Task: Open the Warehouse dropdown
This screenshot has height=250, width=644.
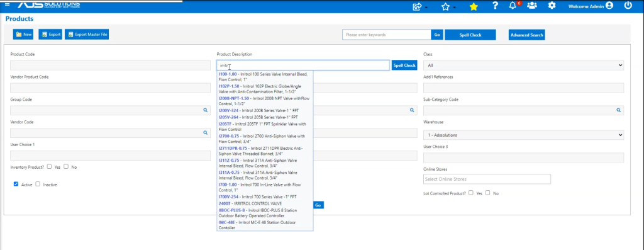Action: pyautogui.click(x=523, y=135)
